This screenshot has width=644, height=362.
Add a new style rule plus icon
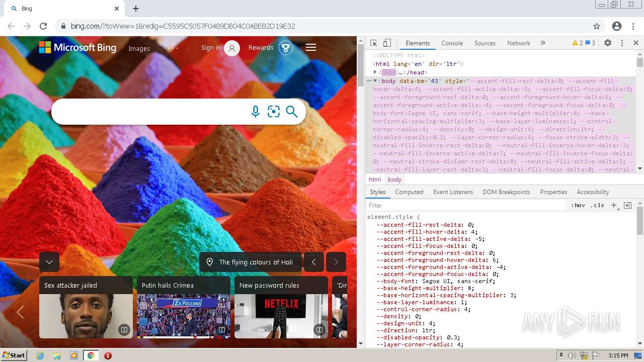613,205
